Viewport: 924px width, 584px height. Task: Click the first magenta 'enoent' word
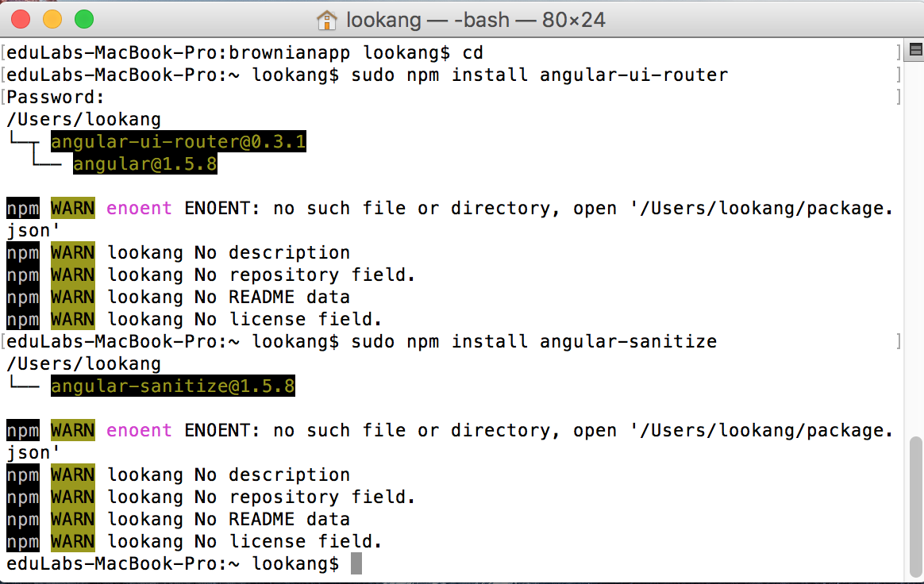click(139, 209)
